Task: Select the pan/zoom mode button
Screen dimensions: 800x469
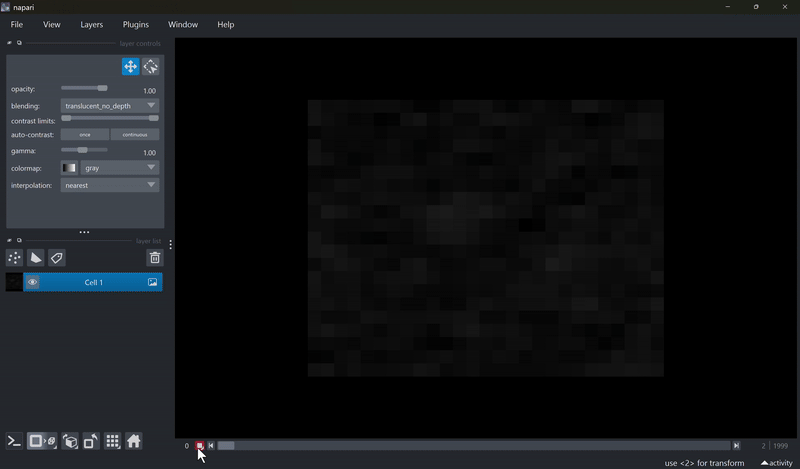Action: 130,67
